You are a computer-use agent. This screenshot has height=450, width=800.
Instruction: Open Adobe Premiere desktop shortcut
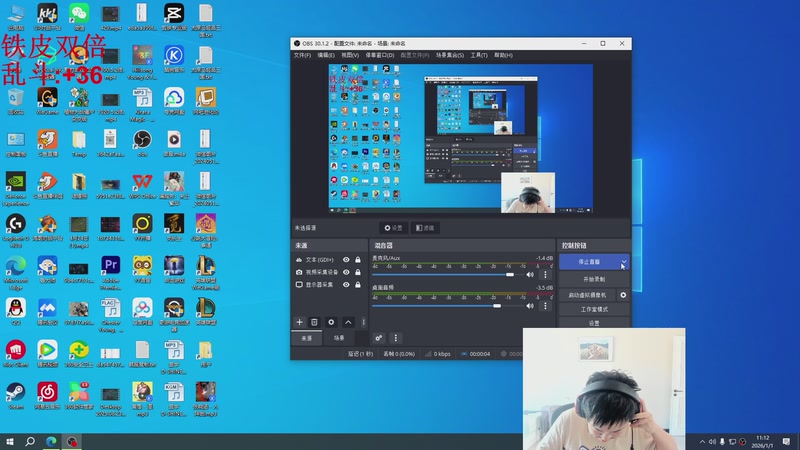111,272
